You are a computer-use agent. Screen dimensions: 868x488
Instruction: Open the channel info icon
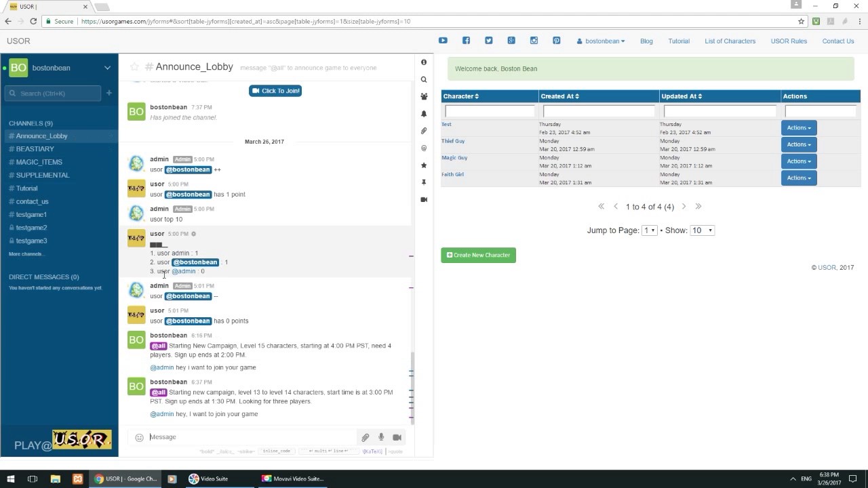[424, 62]
